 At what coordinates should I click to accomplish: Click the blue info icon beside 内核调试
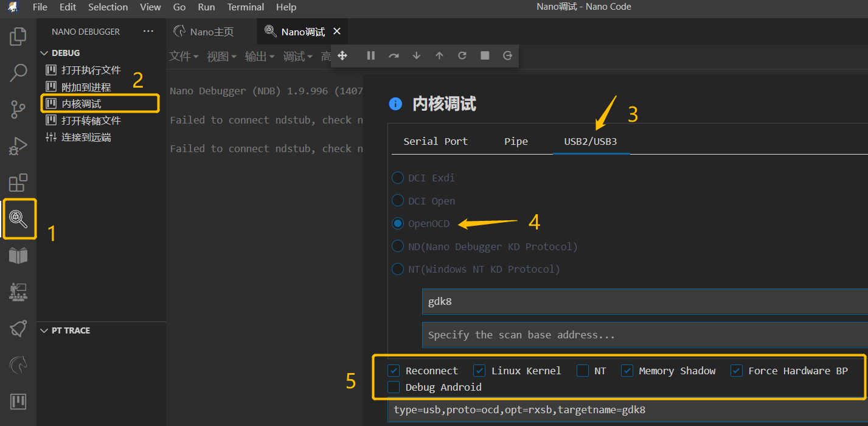click(x=395, y=104)
